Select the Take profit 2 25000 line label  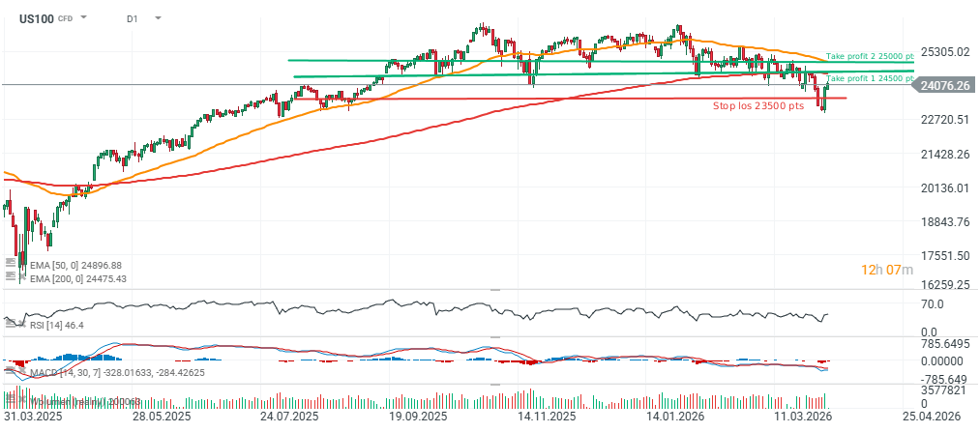[x=870, y=57]
